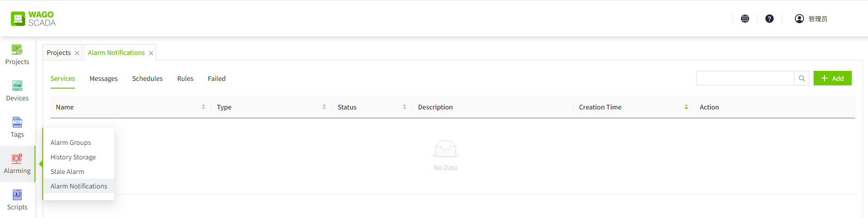
Task: Switch to the Schedules tab
Action: click(147, 79)
